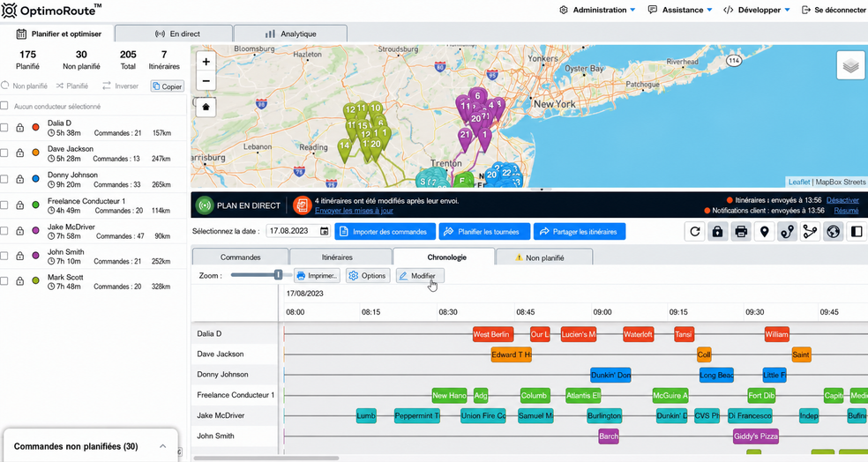Click the refresh icon in the toolbar
Screen dimensions: 868x462
(x=695, y=232)
